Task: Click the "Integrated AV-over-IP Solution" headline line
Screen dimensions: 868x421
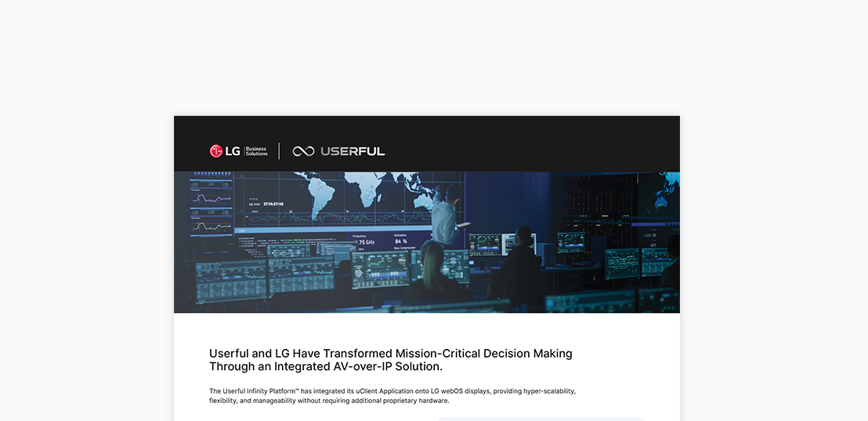Action: click(x=326, y=366)
